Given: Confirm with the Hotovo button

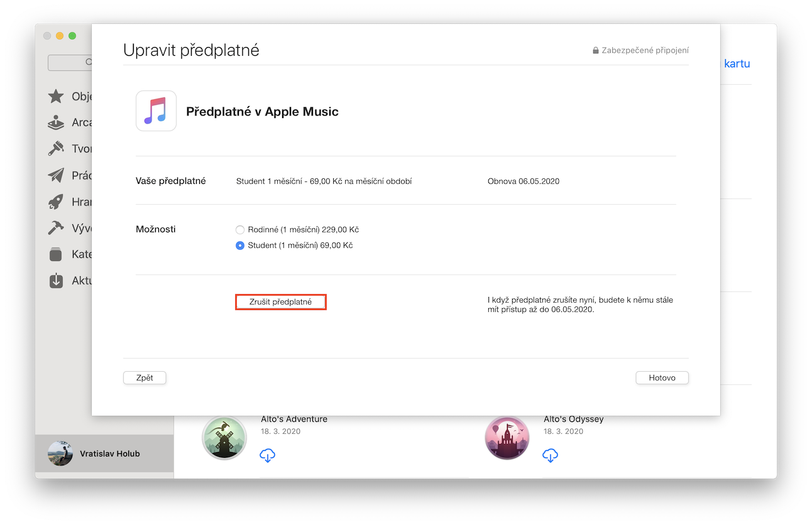Looking at the screenshot, I should coord(662,378).
